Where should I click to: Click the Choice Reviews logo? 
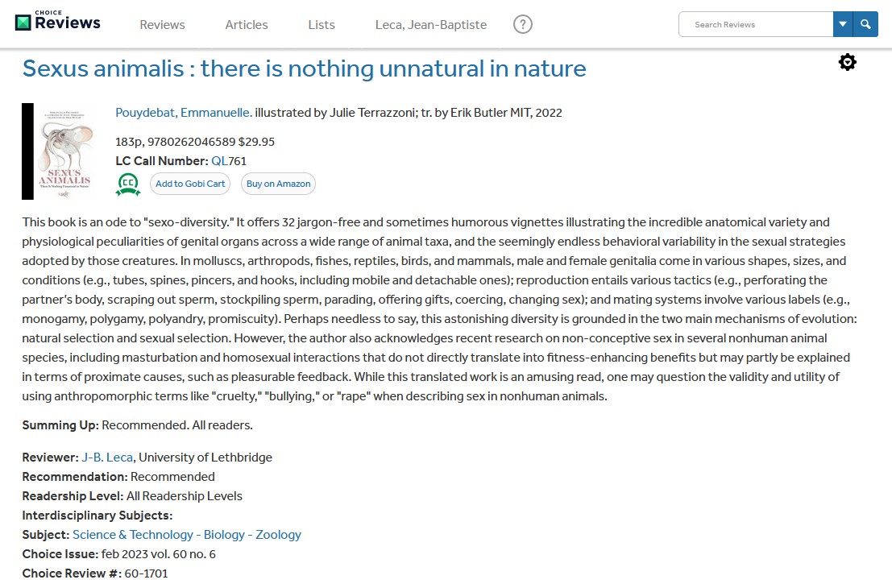click(x=58, y=22)
